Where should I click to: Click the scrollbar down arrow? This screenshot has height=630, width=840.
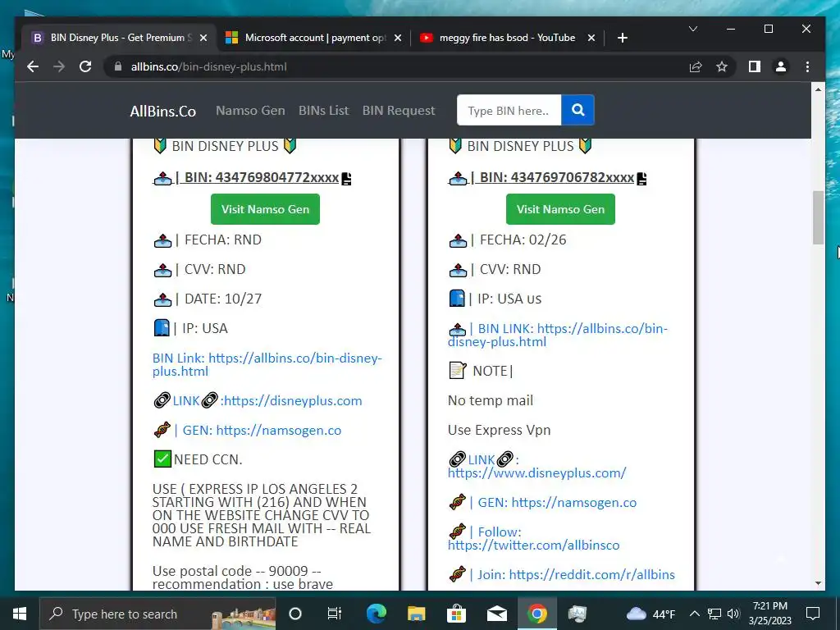(x=818, y=583)
